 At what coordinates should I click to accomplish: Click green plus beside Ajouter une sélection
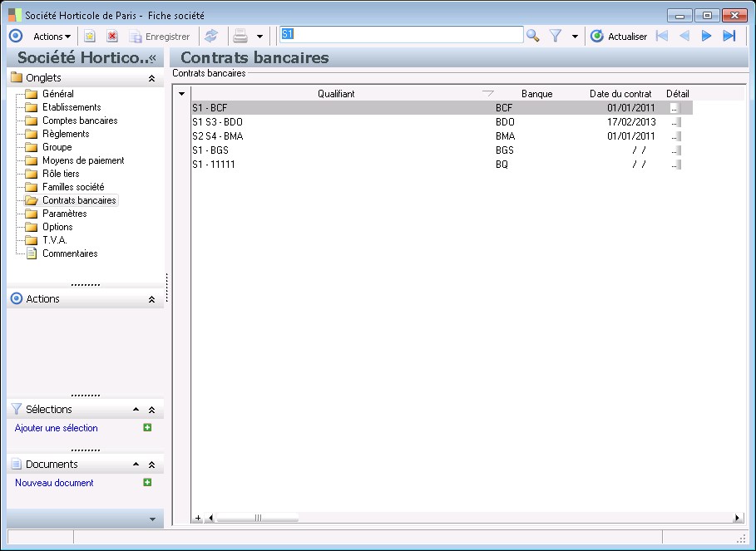coord(147,428)
